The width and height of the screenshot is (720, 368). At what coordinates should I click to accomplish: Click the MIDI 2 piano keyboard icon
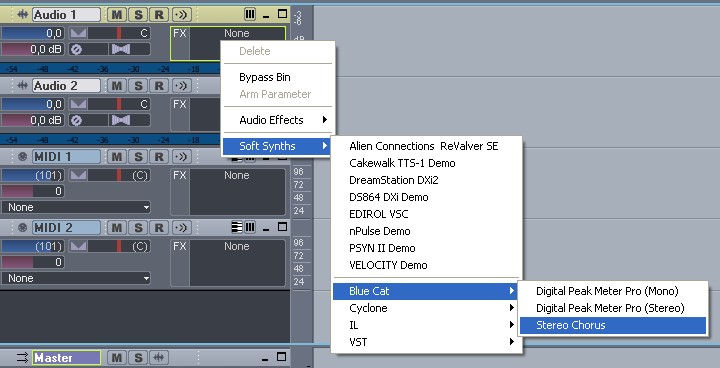point(237,227)
